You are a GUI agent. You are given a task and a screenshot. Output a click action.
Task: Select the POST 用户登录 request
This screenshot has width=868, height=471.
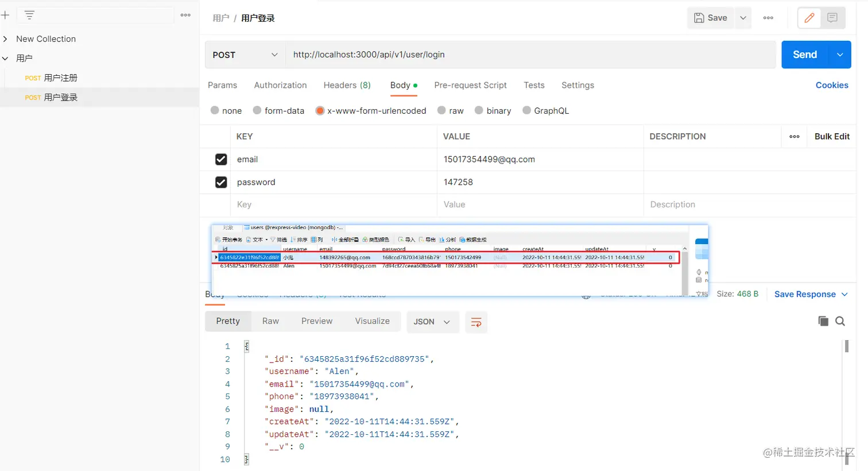tap(99, 98)
